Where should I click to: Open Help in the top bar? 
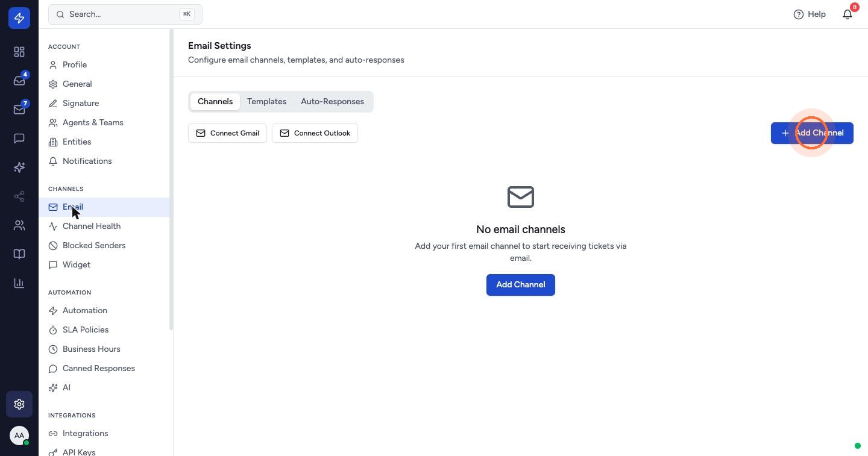[x=810, y=14]
